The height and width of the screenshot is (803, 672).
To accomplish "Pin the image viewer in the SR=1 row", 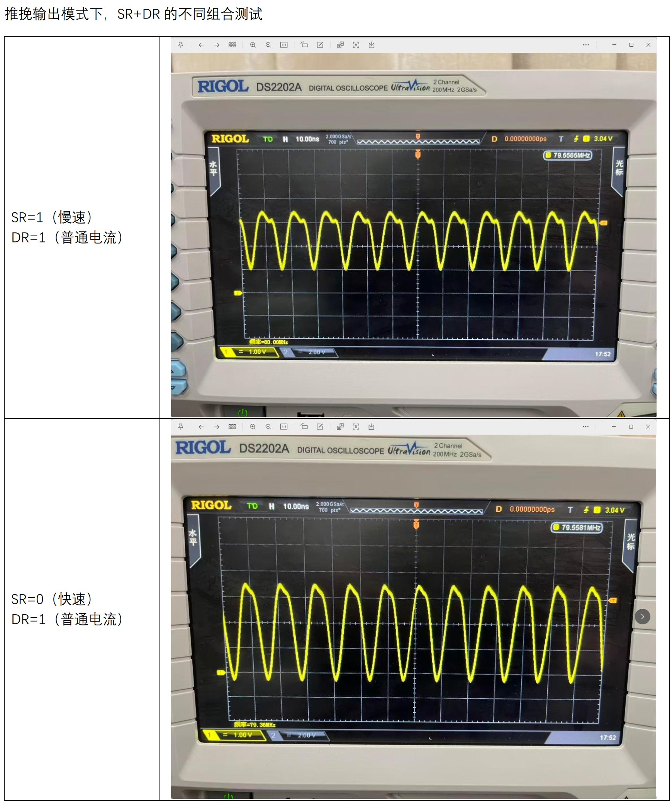I will tap(180, 45).
